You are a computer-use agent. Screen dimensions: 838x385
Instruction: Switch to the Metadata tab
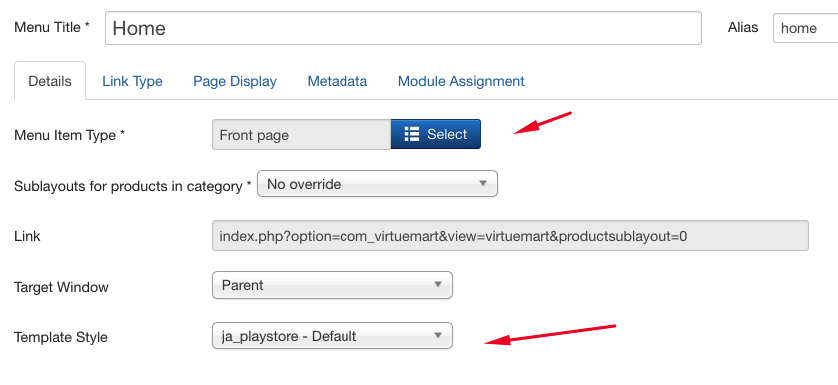(337, 81)
